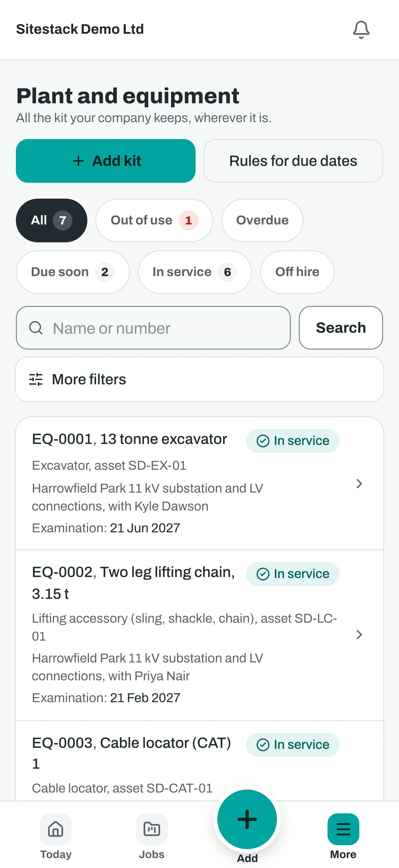Click the red count 1 on Out of use
Screen dimensions: 399x868
189,220
